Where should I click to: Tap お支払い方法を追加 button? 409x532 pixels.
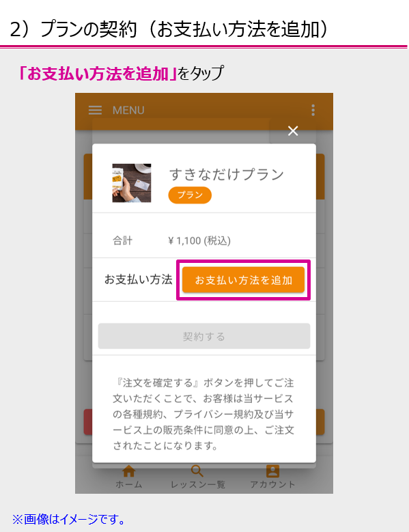(x=244, y=280)
